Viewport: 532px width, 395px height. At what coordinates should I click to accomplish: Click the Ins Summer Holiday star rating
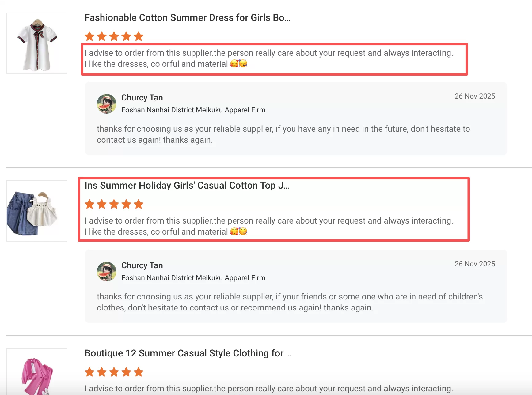click(x=114, y=204)
